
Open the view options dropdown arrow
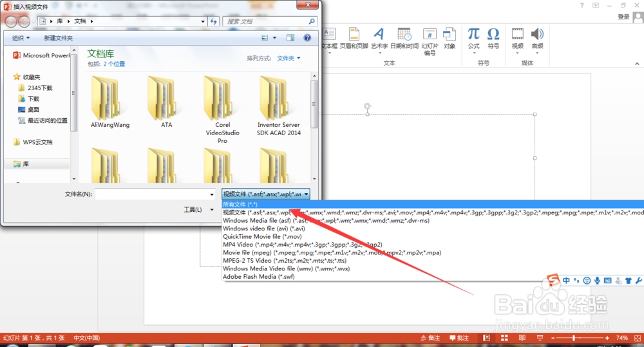275,38
